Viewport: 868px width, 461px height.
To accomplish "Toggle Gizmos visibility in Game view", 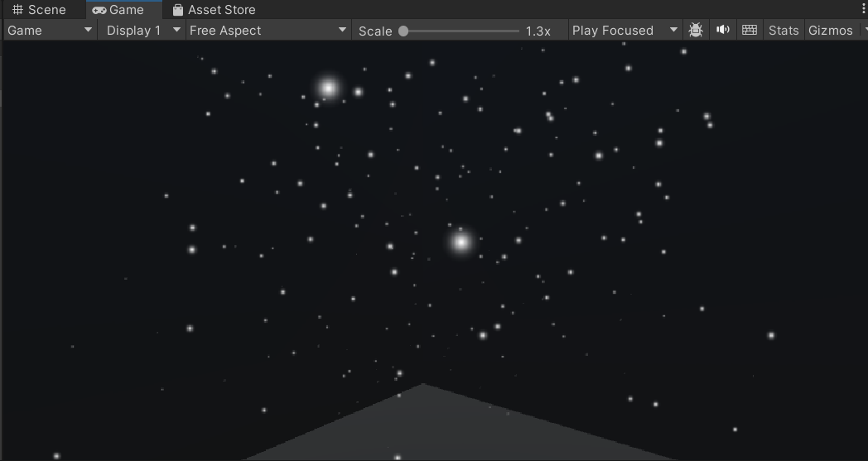I will click(x=830, y=31).
